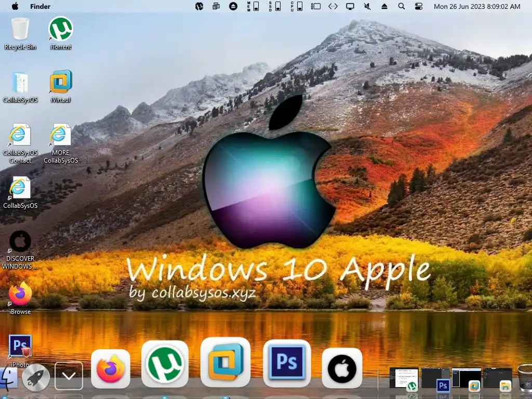Switch to the VMware window thumbnail
The width and height of the screenshot is (532, 399).
point(467,379)
